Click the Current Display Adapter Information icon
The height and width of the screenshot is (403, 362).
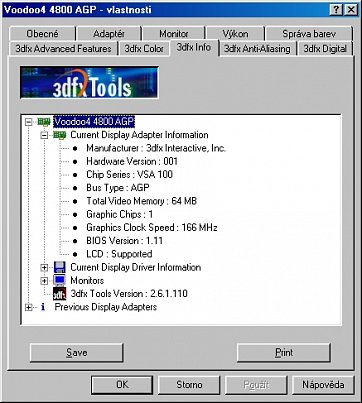(60, 135)
